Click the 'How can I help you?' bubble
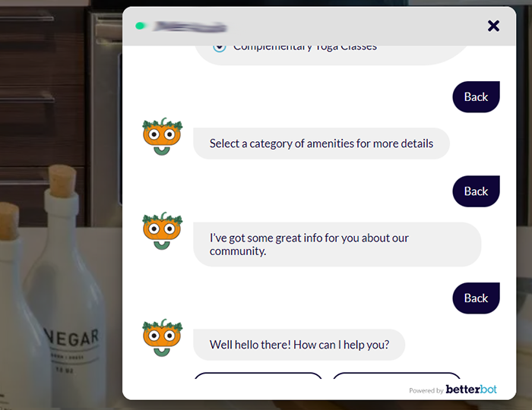Image resolution: width=532 pixels, height=410 pixels. pyautogui.click(x=299, y=345)
